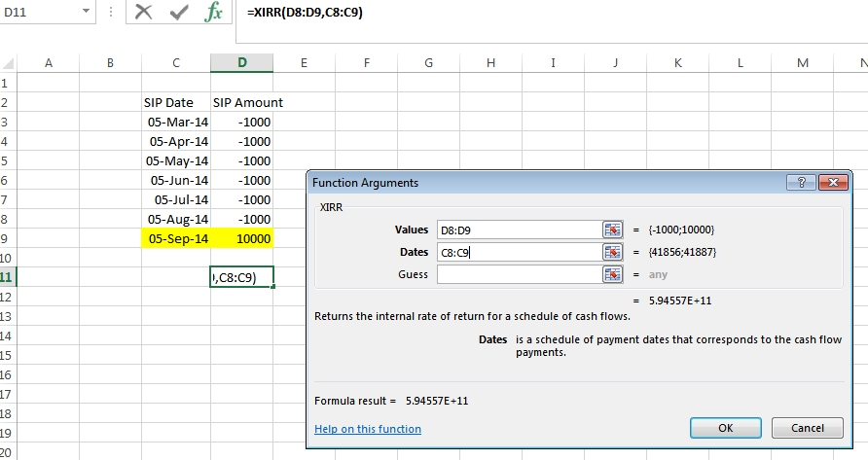Select cell with date 05-Jun-14
Viewport: 868px width, 460px height.
[x=176, y=180]
